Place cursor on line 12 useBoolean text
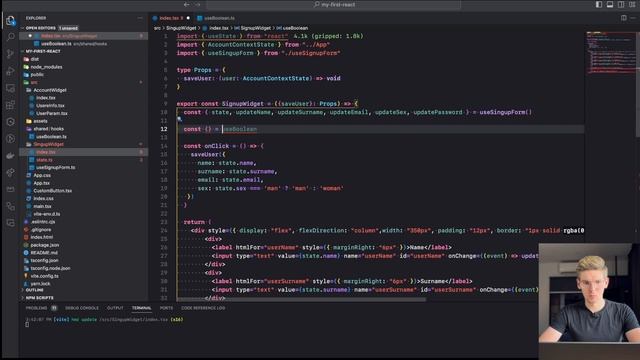Screen dimensions: 640x360 point(240,129)
